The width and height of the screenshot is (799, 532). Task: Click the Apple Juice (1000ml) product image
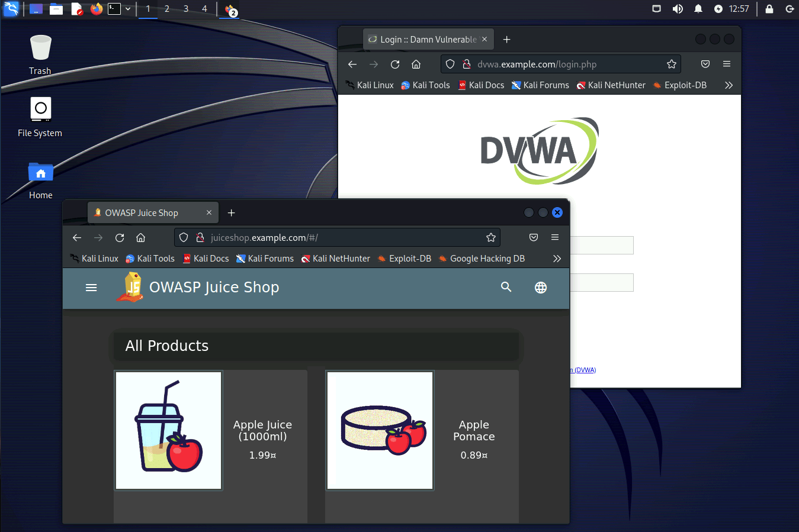[169, 430]
